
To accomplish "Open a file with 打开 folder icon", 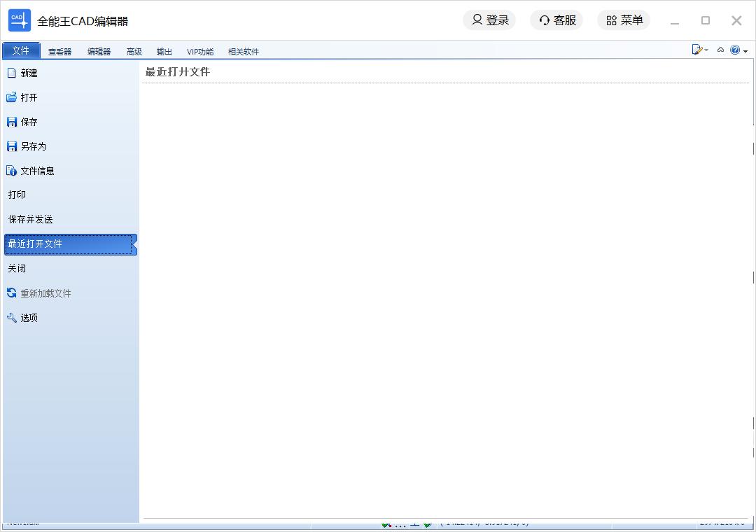I will (x=11, y=97).
